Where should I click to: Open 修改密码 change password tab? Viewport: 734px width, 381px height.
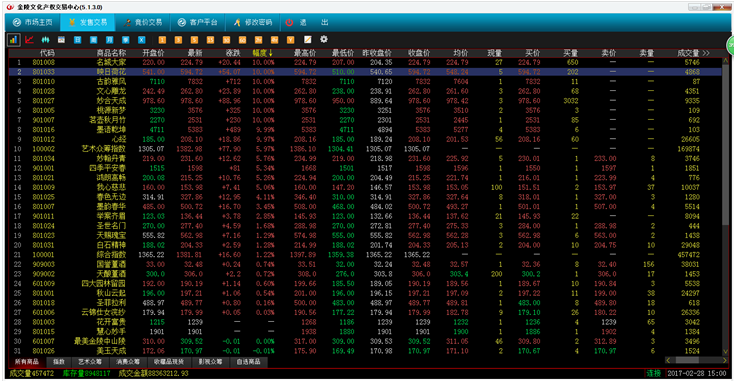[253, 22]
